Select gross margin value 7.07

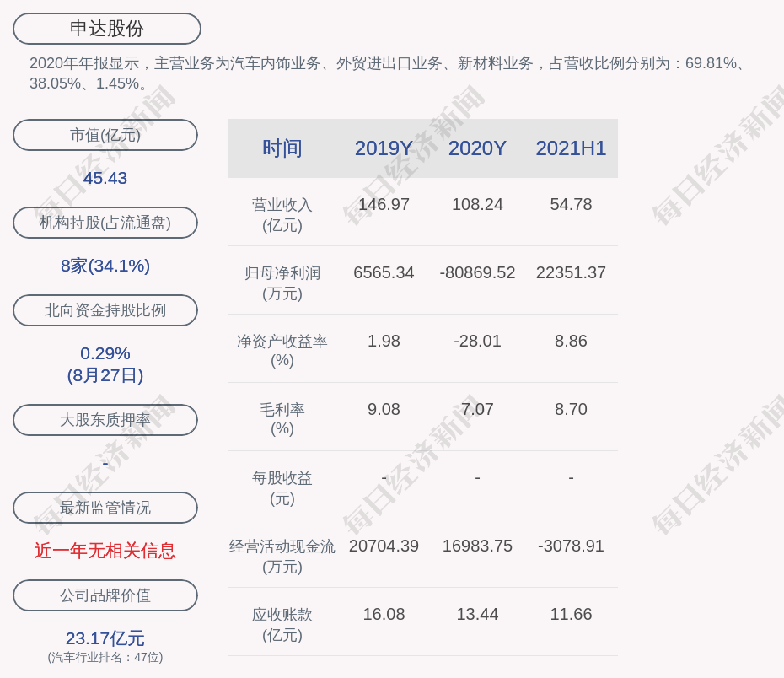(x=477, y=410)
